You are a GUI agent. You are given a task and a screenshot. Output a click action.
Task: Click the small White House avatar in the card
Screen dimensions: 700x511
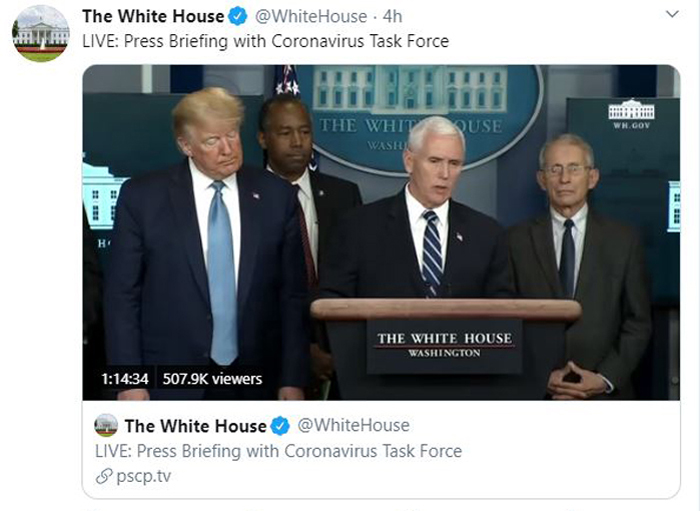tap(106, 425)
